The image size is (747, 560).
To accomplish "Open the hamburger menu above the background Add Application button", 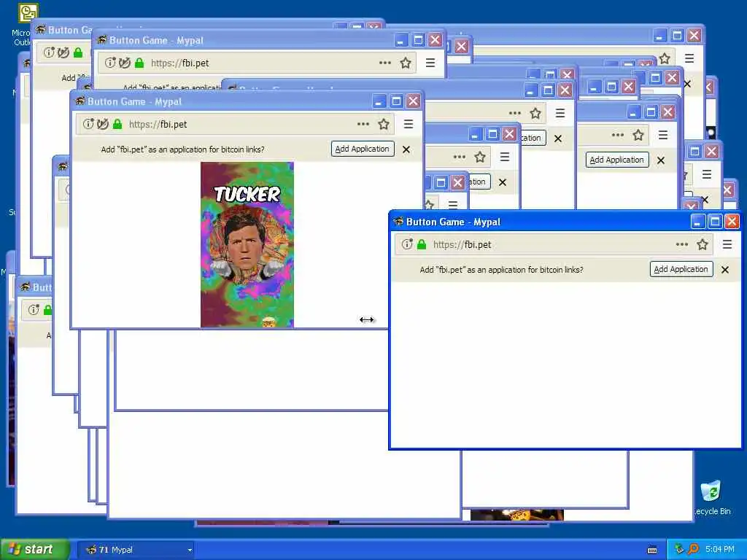I will pyautogui.click(x=662, y=135).
